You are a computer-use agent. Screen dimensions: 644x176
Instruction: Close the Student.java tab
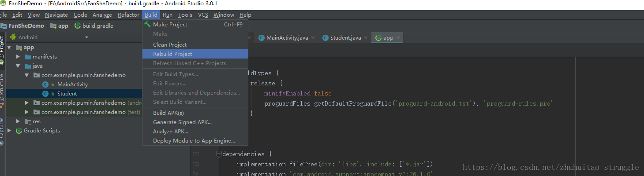366,38
